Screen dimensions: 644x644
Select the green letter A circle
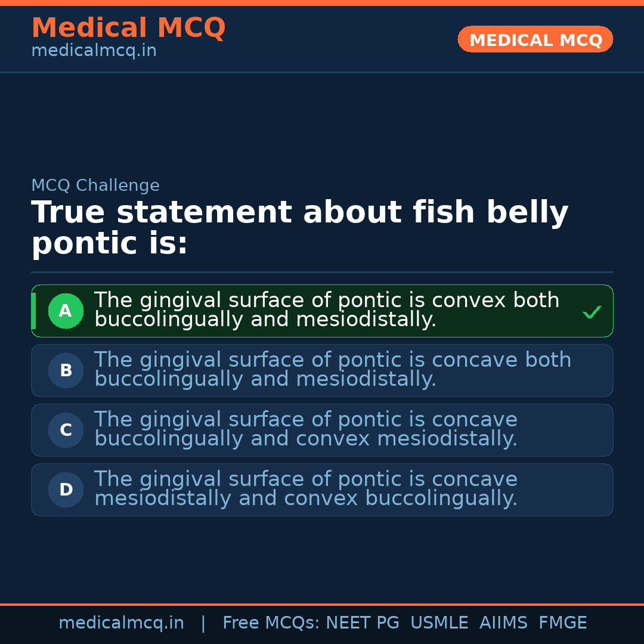pyautogui.click(x=66, y=311)
